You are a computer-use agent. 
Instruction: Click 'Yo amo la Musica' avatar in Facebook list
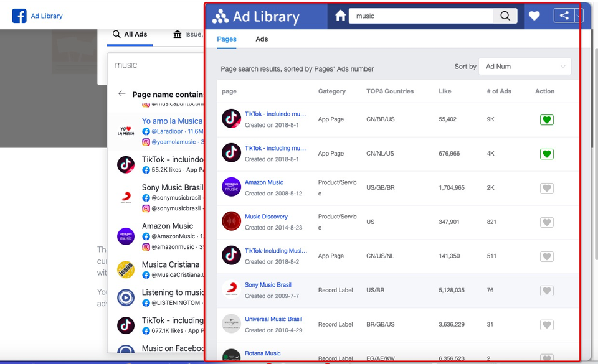coord(125,131)
